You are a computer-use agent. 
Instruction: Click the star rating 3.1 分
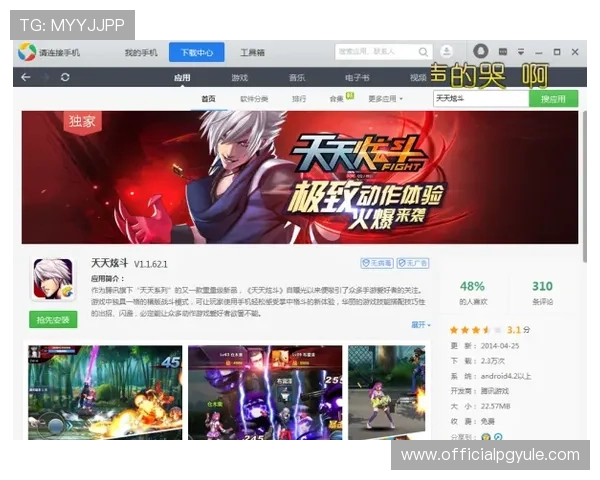[489, 330]
